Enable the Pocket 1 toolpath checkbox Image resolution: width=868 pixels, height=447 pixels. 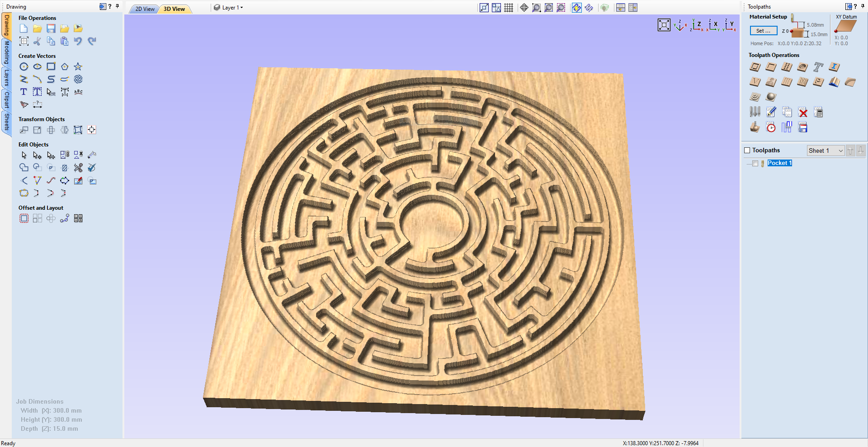(x=755, y=164)
